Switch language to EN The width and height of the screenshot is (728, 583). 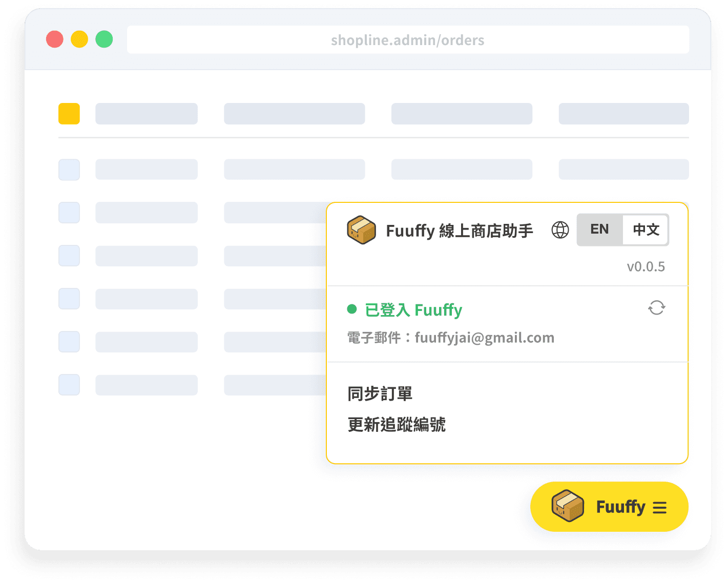click(x=599, y=230)
